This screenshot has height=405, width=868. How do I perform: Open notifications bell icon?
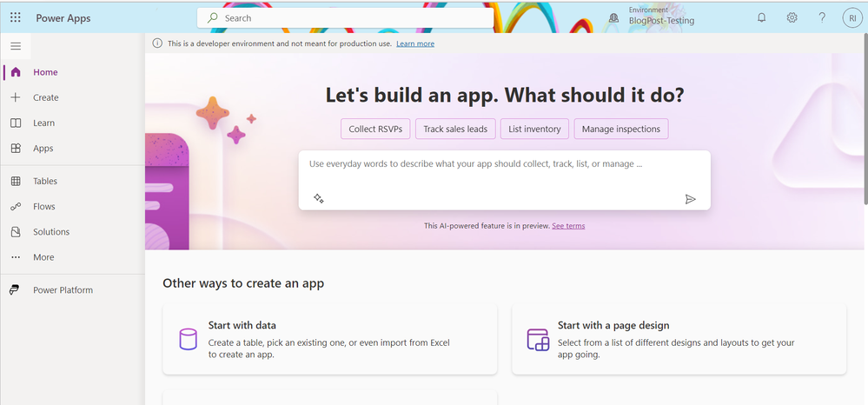(762, 17)
